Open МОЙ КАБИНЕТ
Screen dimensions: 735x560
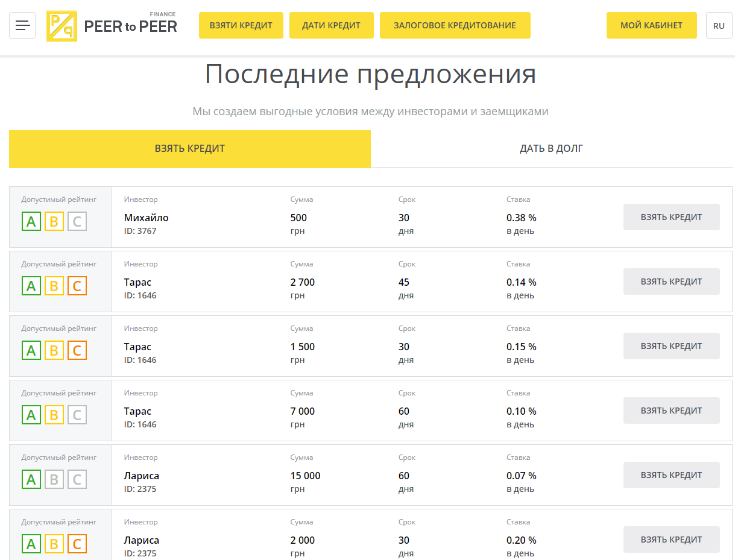[x=651, y=25]
